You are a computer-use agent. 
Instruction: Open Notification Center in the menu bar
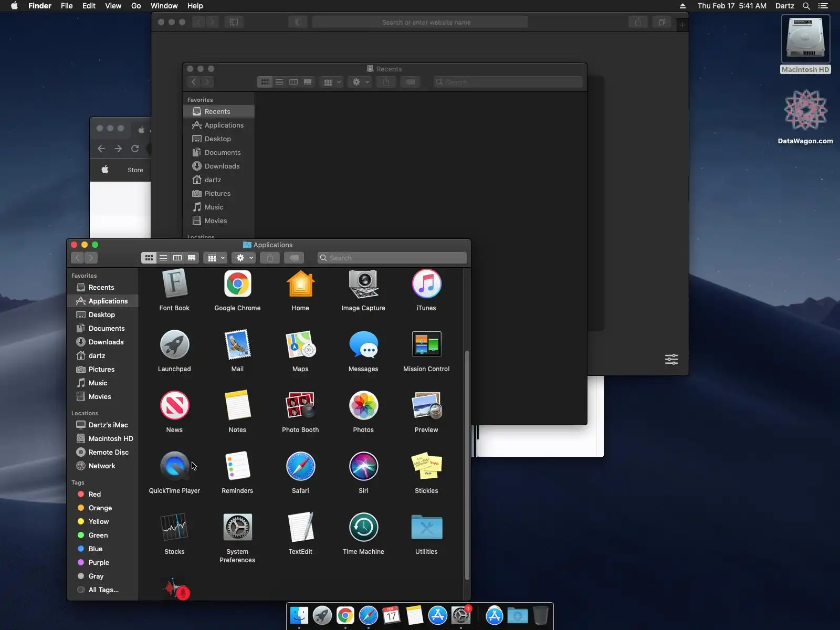(823, 6)
